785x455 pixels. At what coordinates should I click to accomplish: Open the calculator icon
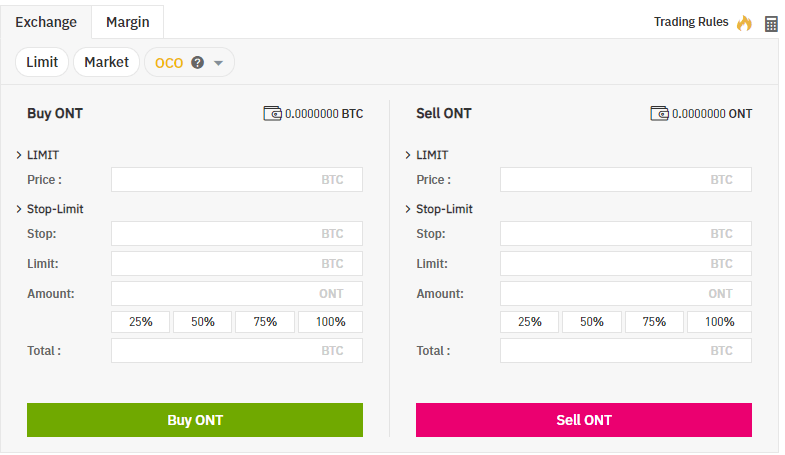coord(771,23)
